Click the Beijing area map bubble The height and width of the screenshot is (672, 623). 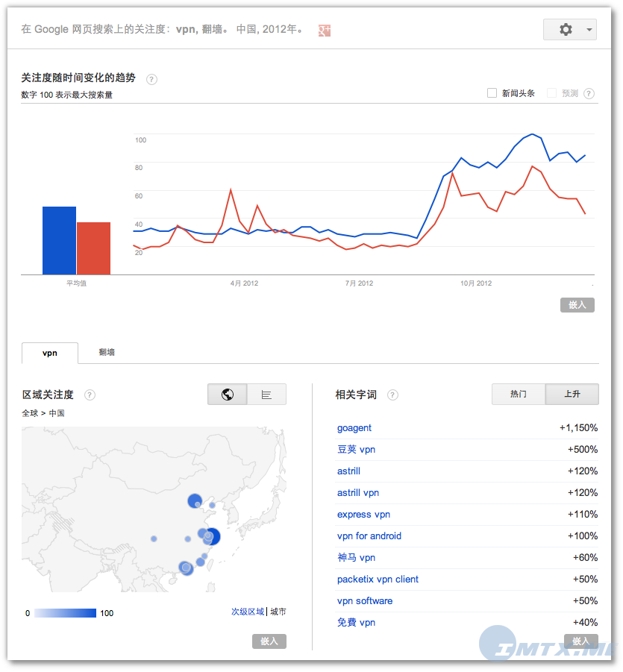click(x=195, y=500)
